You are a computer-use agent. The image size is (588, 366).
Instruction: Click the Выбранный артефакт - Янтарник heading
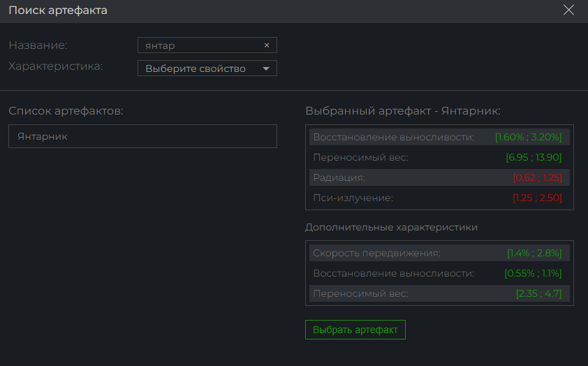pyautogui.click(x=403, y=110)
